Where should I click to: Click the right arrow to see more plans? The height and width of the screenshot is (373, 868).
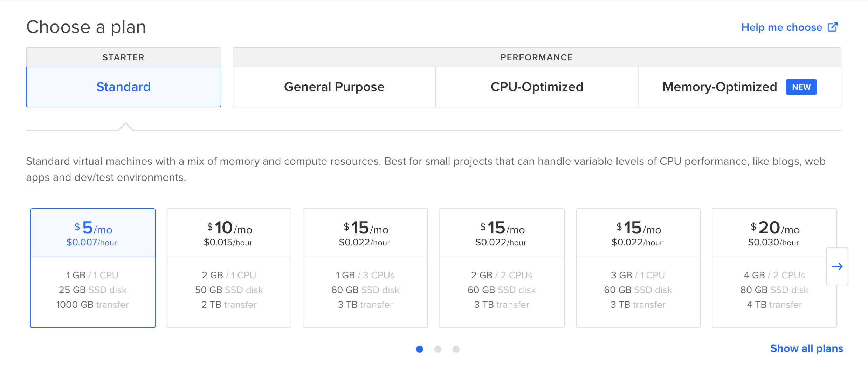click(x=837, y=266)
